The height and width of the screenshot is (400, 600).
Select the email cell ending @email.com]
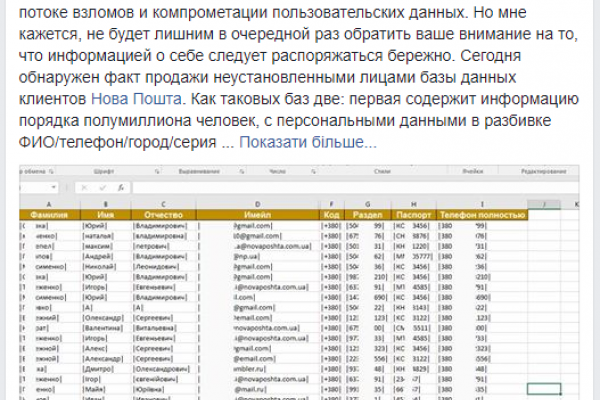(x=258, y=359)
